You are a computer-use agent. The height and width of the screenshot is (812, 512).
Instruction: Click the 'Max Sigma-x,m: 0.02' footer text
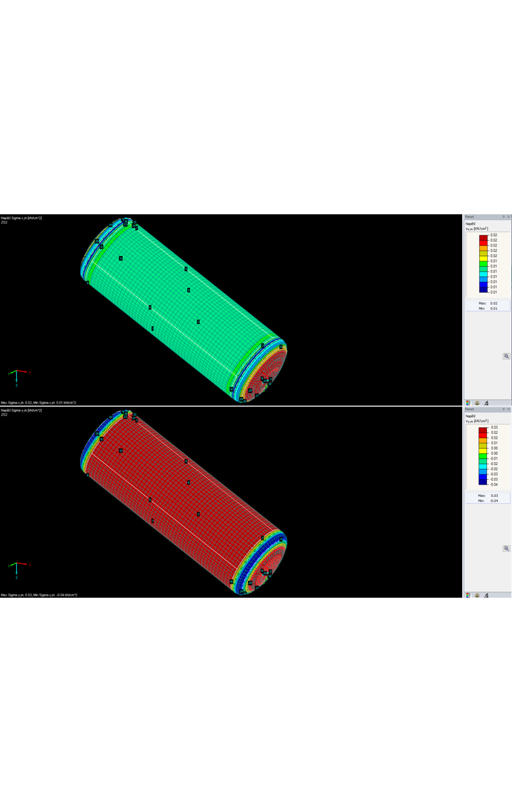[x=16, y=403]
